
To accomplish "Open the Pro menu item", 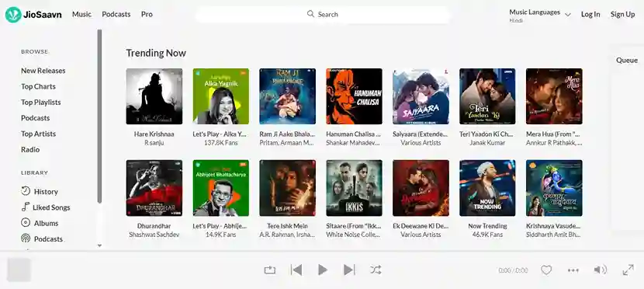I will (x=147, y=14).
